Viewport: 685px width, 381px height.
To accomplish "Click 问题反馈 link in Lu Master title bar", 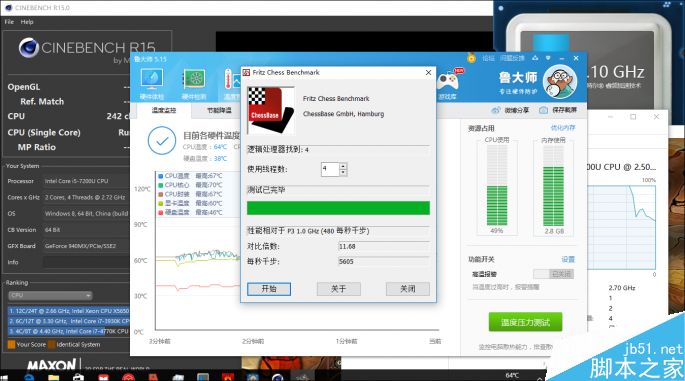I will [512, 58].
